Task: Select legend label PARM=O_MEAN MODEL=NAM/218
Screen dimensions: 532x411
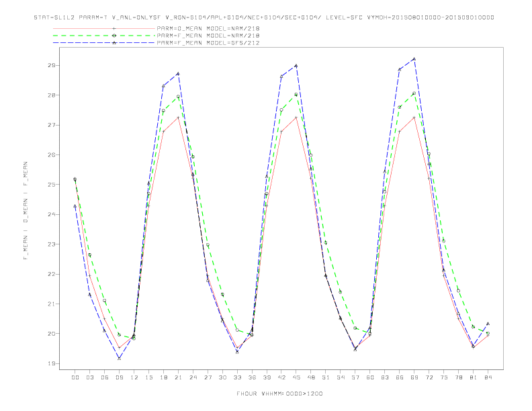Action: 208,28
